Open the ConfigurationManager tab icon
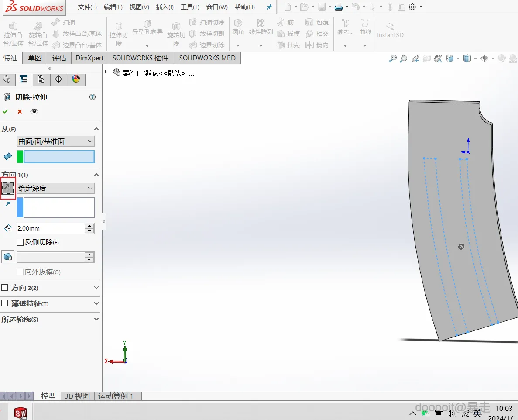 tap(41, 79)
